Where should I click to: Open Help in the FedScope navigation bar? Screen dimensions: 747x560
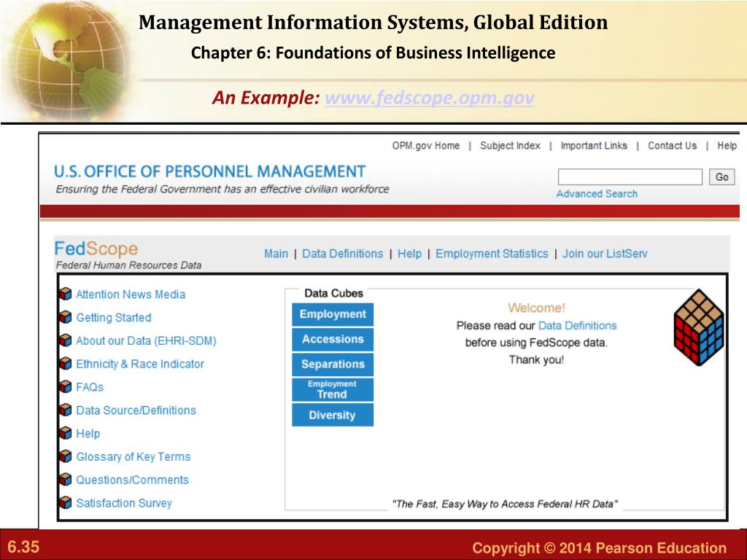click(x=410, y=254)
